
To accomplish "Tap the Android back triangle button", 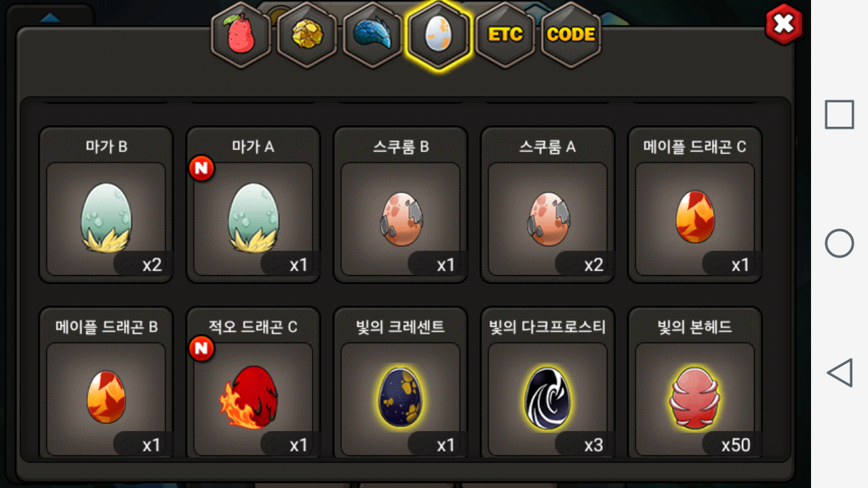I will point(839,373).
